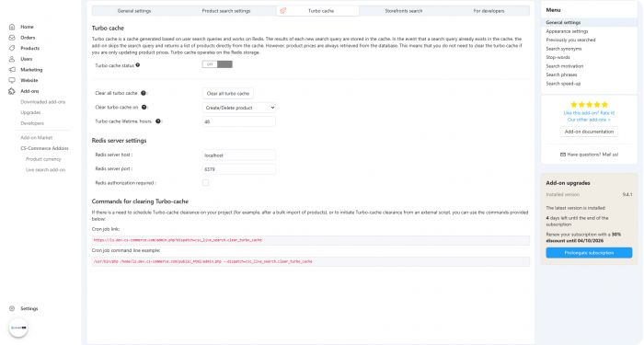Screen dimensions: 644x345
Task: Click the Website label in sidebar
Action: tap(29, 80)
